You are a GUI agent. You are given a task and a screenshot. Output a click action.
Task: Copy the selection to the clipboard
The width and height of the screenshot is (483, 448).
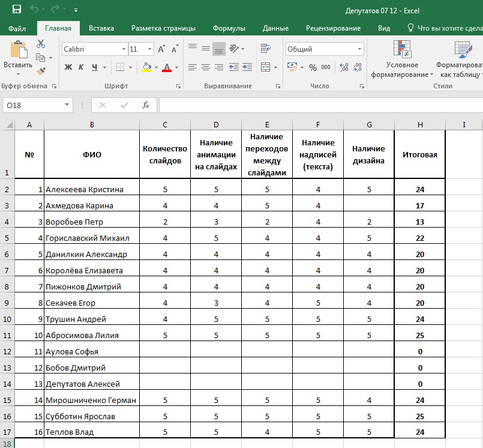(x=40, y=57)
